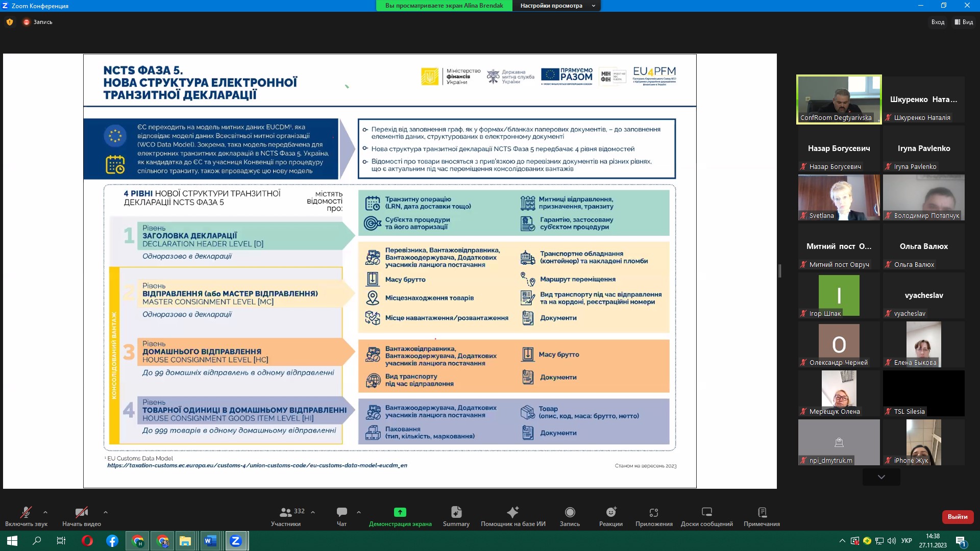Screen dimensions: 980x551
Task: Switch УКР keyboard language indicator
Action: coord(906,541)
